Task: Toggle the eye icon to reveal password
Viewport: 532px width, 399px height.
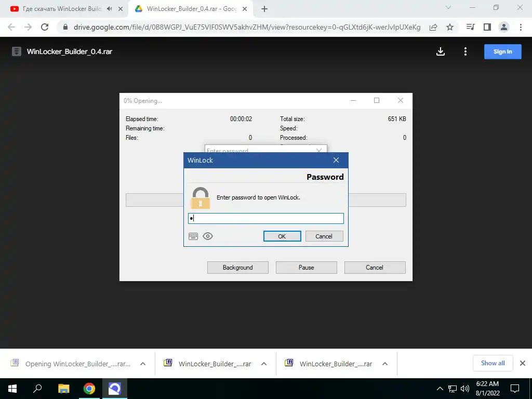Action: point(208,236)
